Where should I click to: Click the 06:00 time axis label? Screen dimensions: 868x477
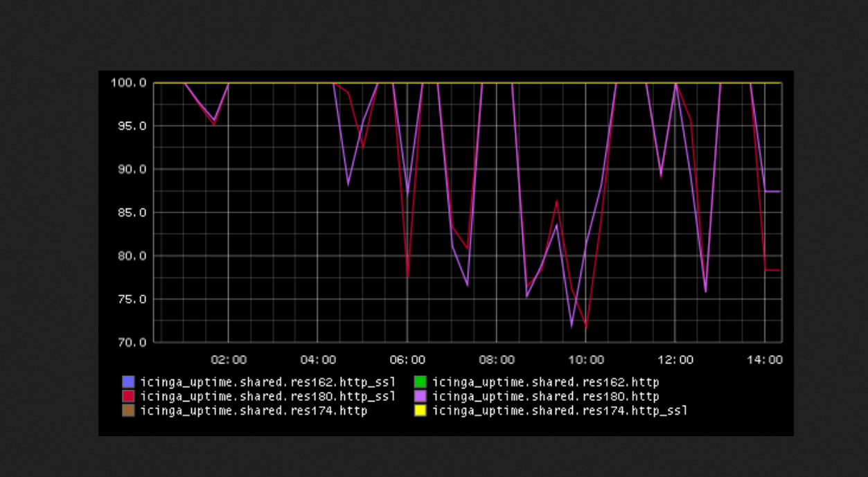pos(407,360)
